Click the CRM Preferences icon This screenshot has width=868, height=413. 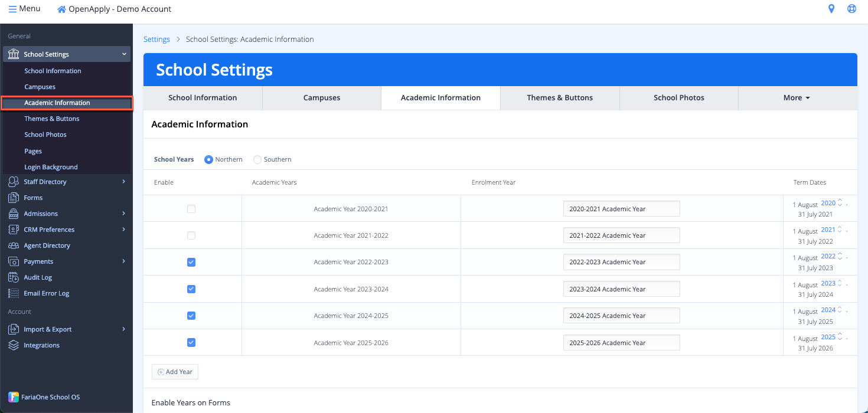pyautogui.click(x=14, y=230)
